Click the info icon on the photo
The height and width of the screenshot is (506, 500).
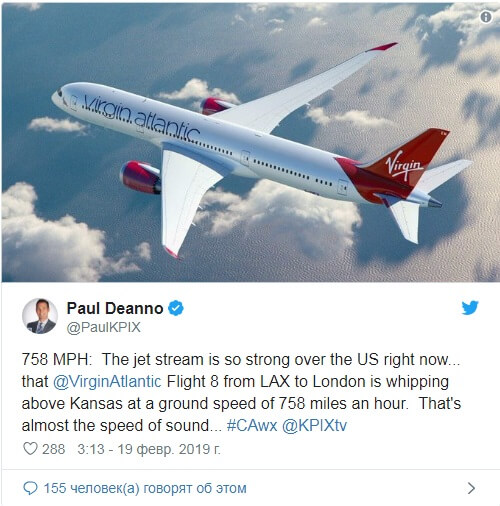[486, 17]
